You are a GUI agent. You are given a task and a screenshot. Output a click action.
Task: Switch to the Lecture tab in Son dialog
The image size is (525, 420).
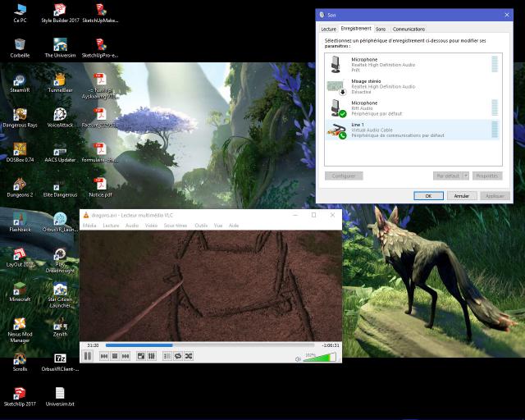click(x=328, y=30)
